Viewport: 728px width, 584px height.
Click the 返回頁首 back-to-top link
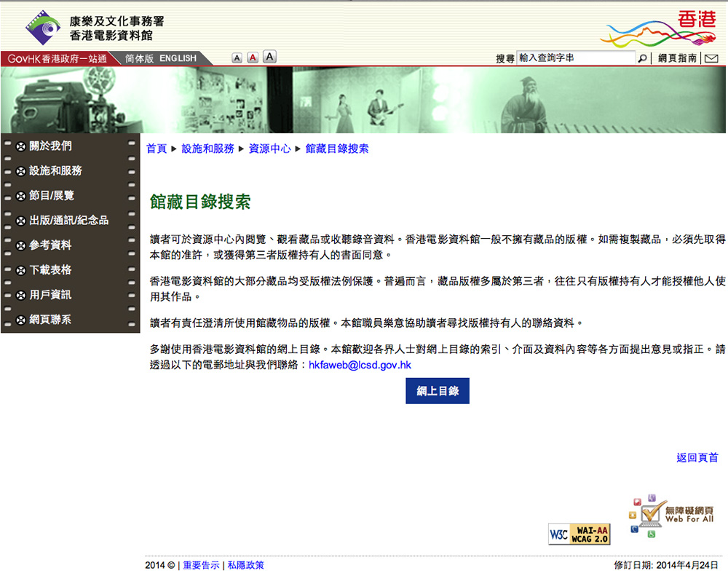[x=697, y=458]
